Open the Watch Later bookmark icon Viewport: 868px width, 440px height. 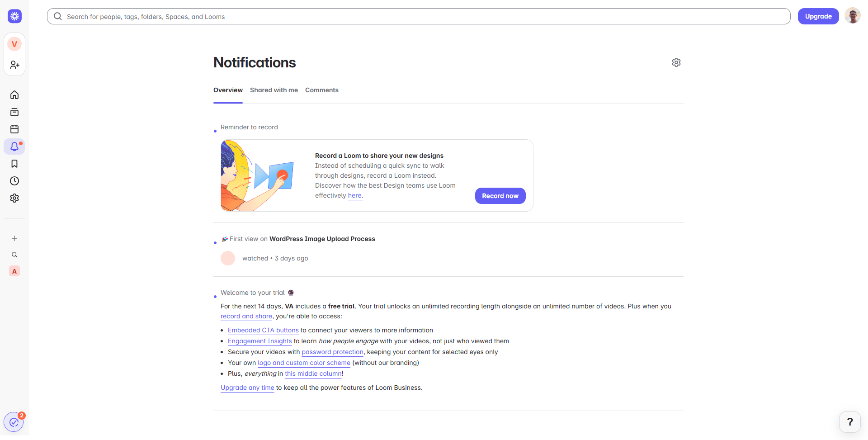tap(14, 164)
